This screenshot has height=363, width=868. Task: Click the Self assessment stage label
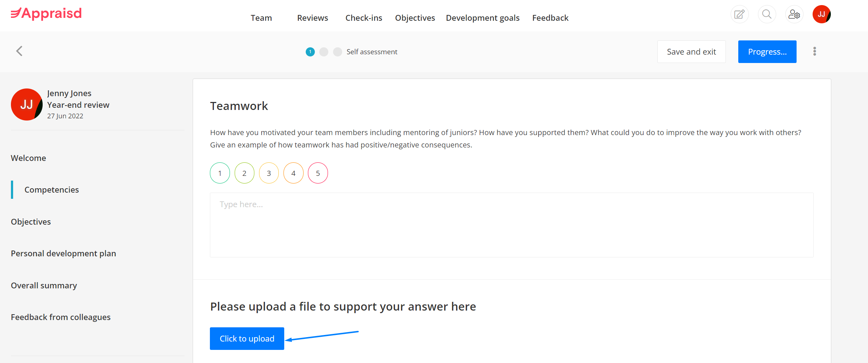[x=372, y=52]
